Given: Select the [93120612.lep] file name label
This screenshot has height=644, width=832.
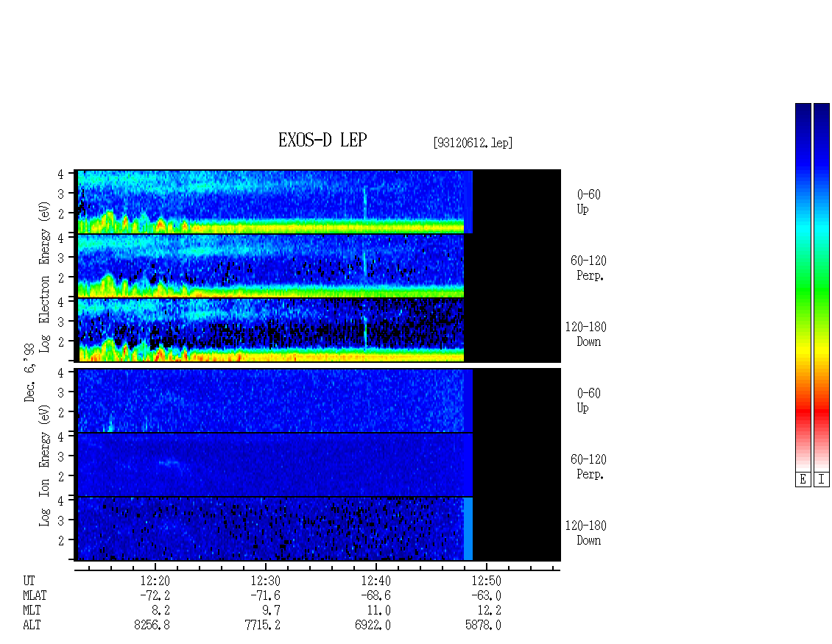Looking at the screenshot, I should [473, 143].
